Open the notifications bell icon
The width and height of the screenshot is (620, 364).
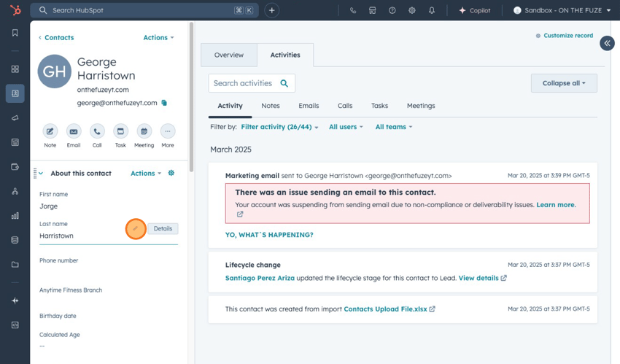pos(432,11)
